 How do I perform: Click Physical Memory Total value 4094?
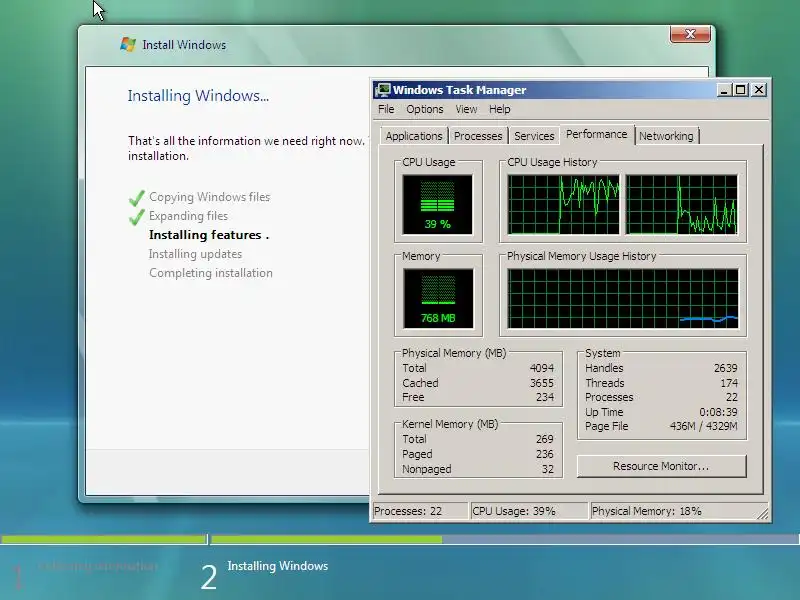click(541, 368)
